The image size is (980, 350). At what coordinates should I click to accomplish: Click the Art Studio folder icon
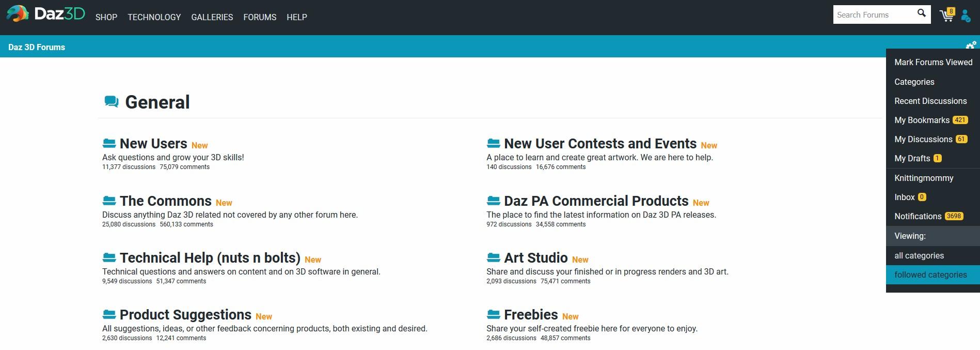[493, 257]
